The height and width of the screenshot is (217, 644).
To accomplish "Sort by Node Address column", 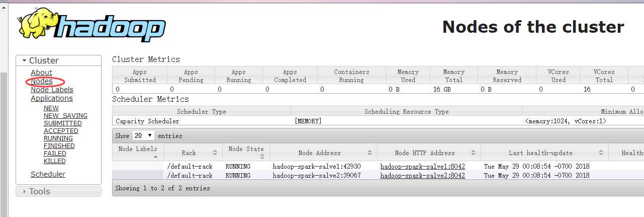I will [323, 153].
